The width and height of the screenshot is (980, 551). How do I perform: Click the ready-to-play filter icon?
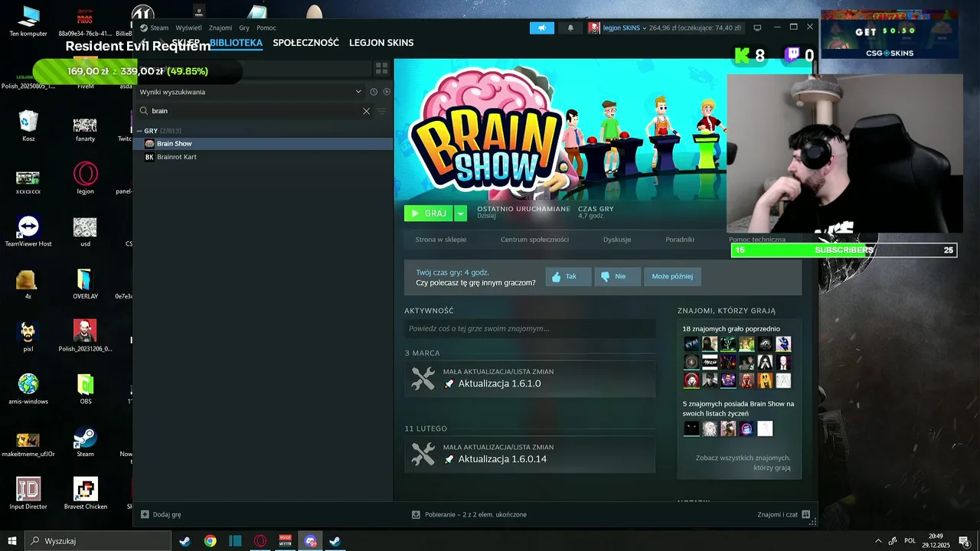point(387,92)
